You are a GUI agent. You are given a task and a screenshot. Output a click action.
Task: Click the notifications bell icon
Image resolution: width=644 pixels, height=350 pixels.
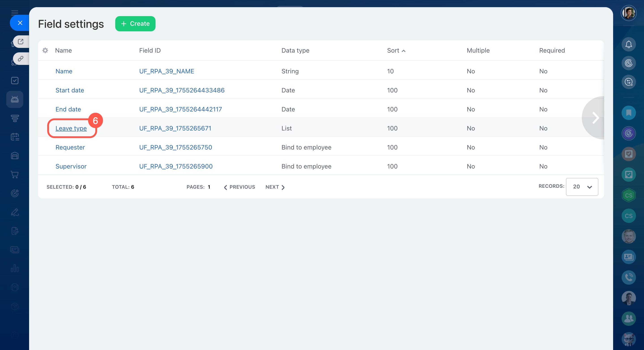coord(629,44)
